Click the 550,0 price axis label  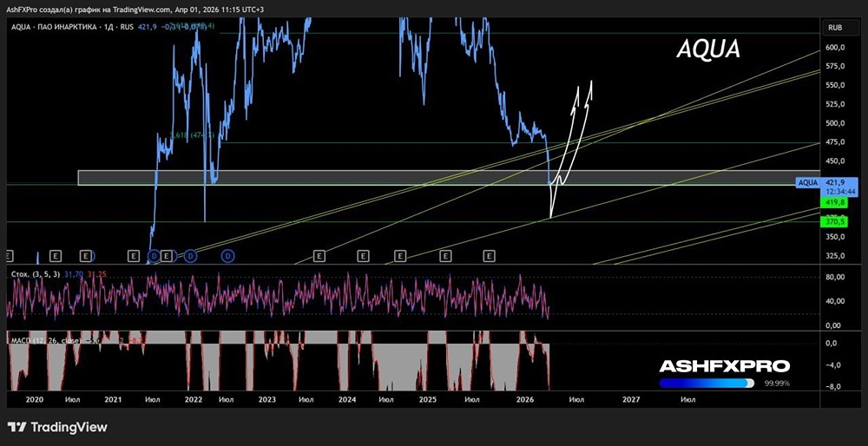tap(835, 85)
